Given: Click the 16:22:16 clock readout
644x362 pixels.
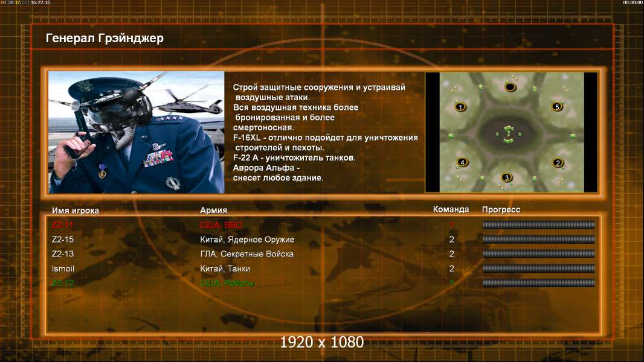Looking at the screenshot, I should click(40, 2).
